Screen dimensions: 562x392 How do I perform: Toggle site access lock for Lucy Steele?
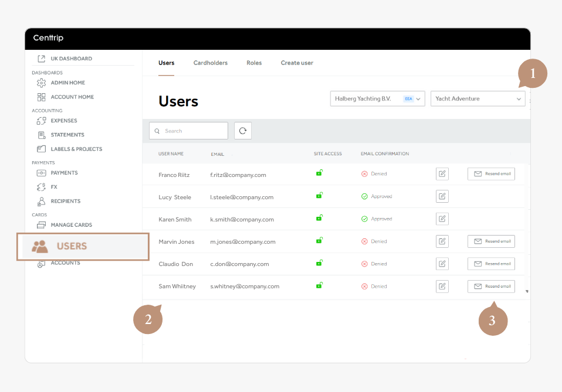319,196
